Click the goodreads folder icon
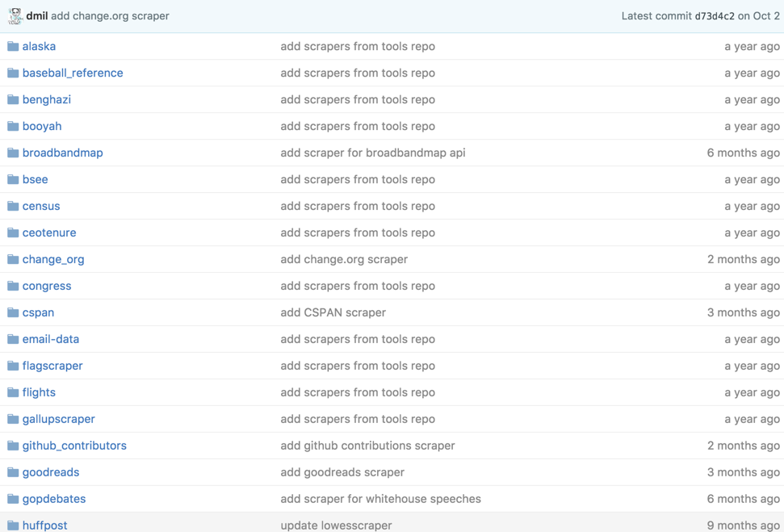Viewport: 784px width, 532px height. click(x=13, y=472)
